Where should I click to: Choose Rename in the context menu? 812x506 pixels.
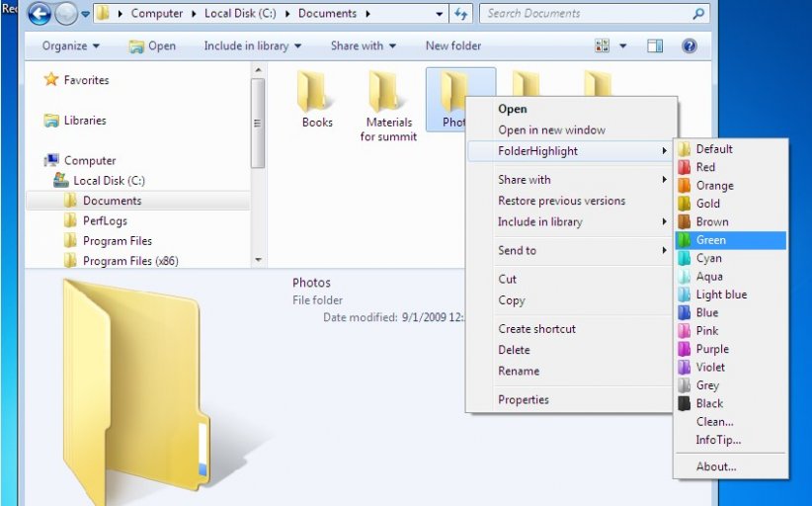(519, 372)
